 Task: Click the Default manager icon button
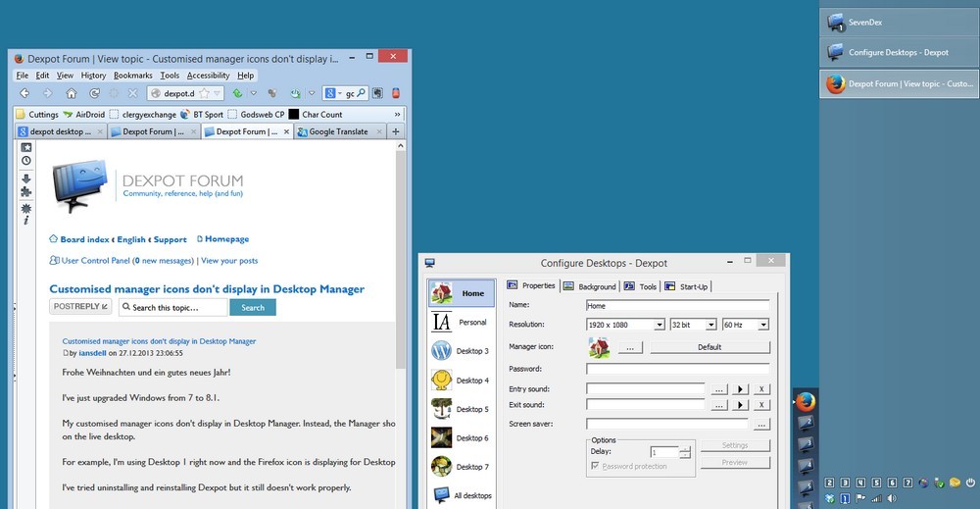710,347
